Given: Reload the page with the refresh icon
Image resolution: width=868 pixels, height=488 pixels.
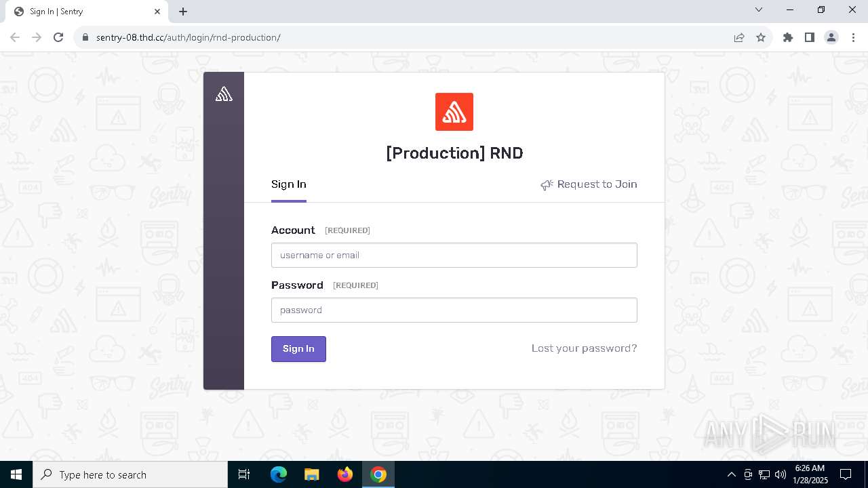Looking at the screenshot, I should tap(58, 37).
